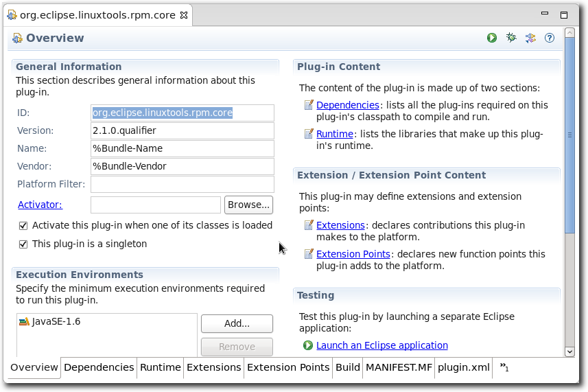Open the Runtime hyperlink in Plug-in Content

point(334,134)
